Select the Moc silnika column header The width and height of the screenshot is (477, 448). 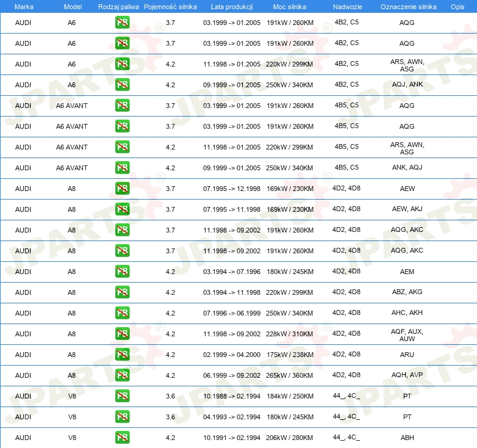(x=290, y=7)
